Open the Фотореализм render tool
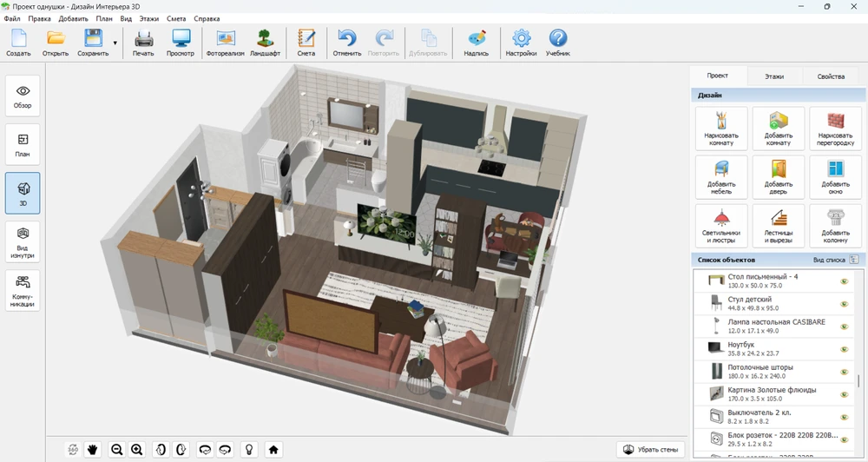868x462 pixels. click(x=225, y=43)
